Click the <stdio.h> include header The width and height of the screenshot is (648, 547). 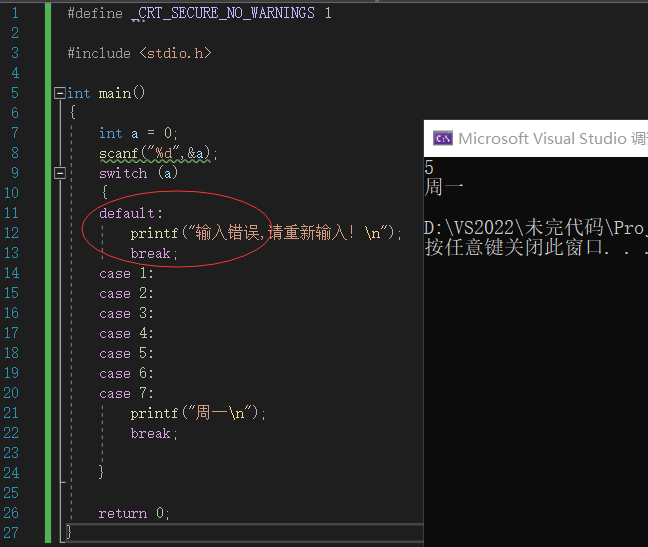point(176,53)
